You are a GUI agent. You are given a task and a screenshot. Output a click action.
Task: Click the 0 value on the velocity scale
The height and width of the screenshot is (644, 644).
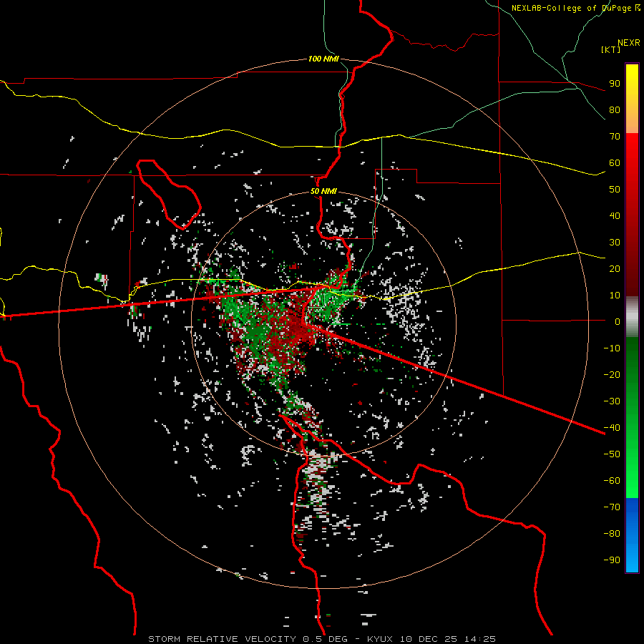(618, 321)
